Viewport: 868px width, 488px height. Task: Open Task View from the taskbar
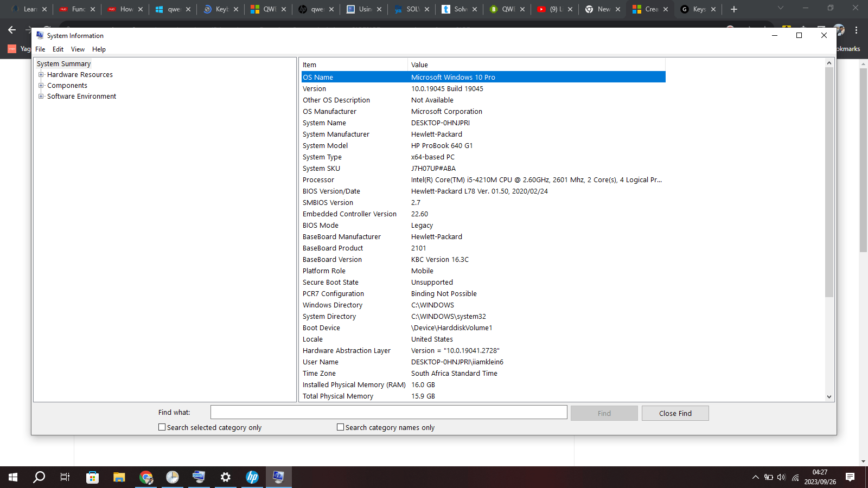[x=65, y=477]
